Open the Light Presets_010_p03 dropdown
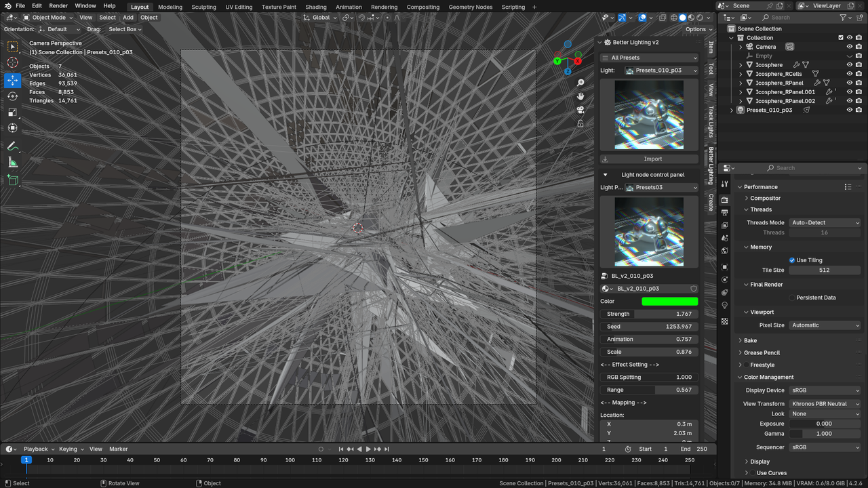The image size is (868, 488). pyautogui.click(x=661, y=70)
